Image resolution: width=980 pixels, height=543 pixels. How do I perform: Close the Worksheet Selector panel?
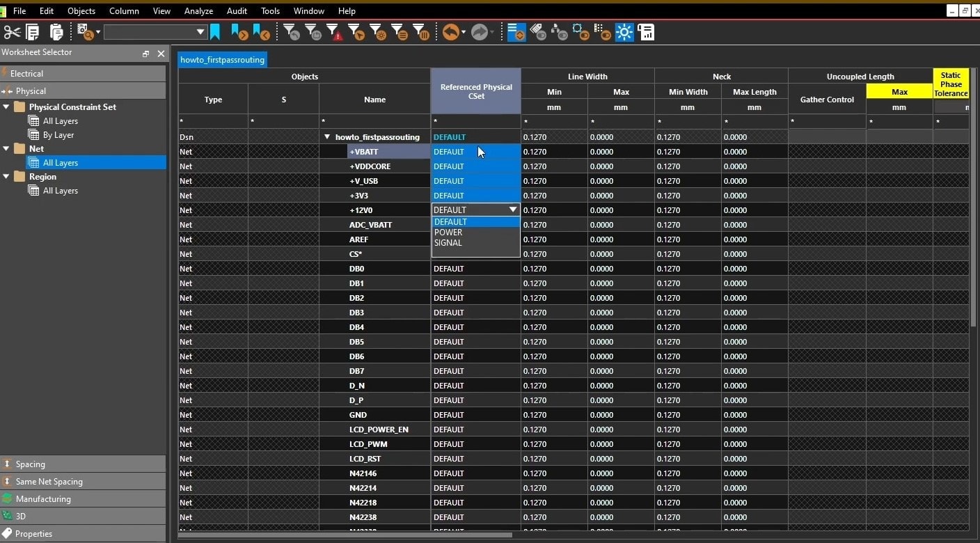(161, 54)
